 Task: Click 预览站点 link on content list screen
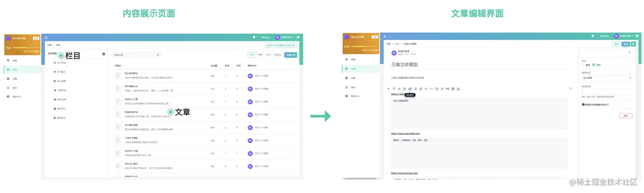(266, 37)
